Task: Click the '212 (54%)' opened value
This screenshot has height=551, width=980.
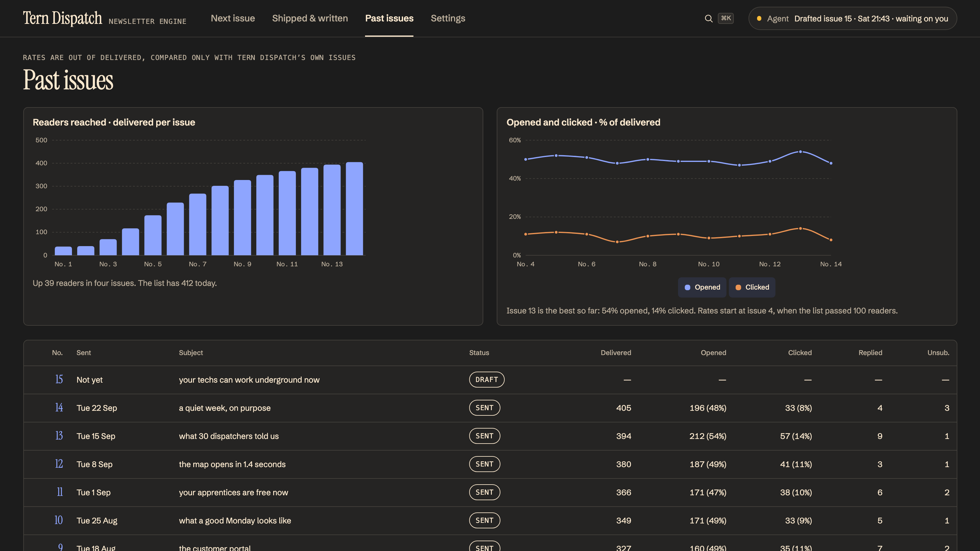Action: pyautogui.click(x=708, y=436)
